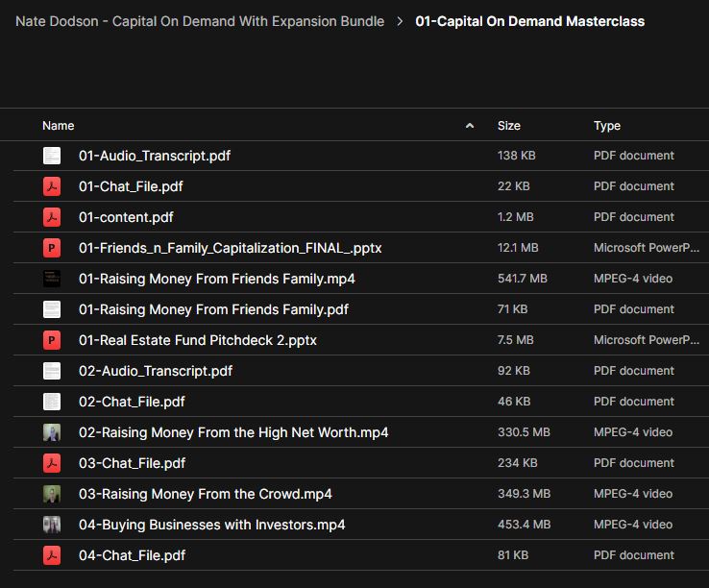Click the PDF icon beside 03-Chat_File.pdf
Screen dimensions: 709x588
(52, 463)
